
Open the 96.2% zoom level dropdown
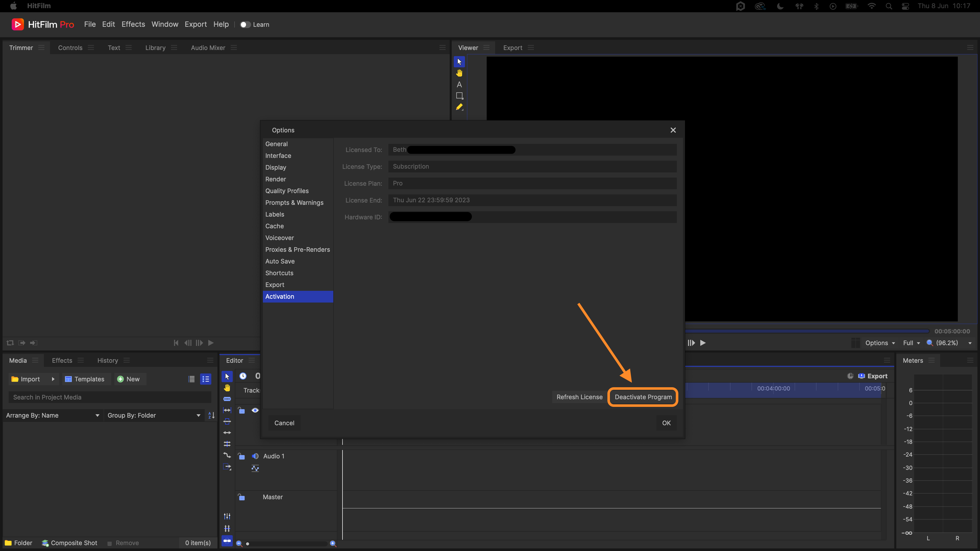[x=950, y=343]
